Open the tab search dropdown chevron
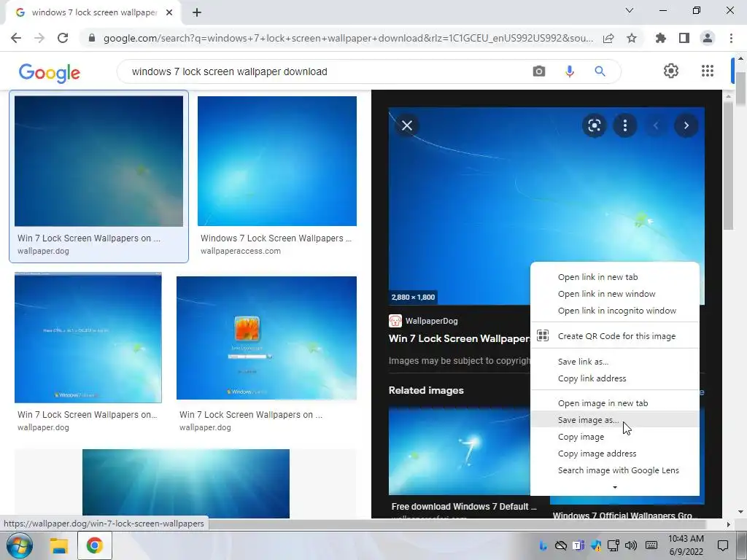 tap(630, 10)
